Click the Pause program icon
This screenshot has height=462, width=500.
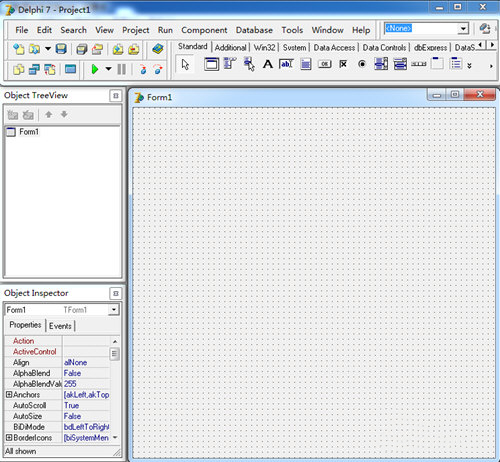click(122, 69)
